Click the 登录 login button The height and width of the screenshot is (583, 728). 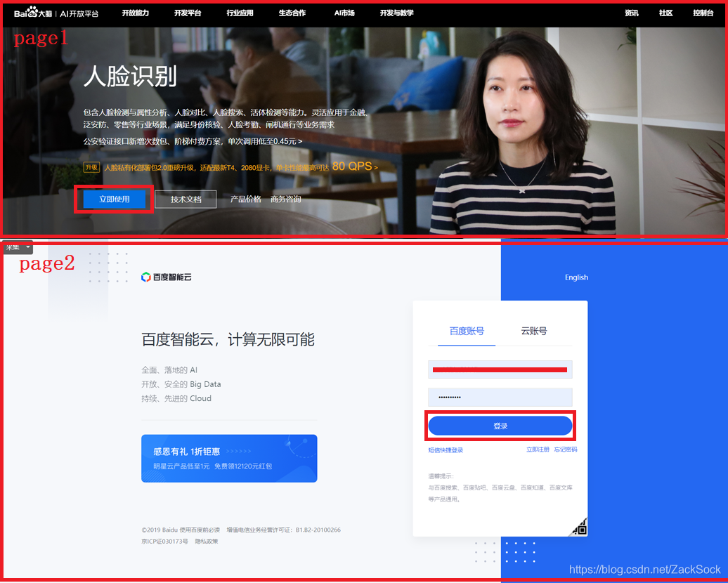(x=500, y=426)
